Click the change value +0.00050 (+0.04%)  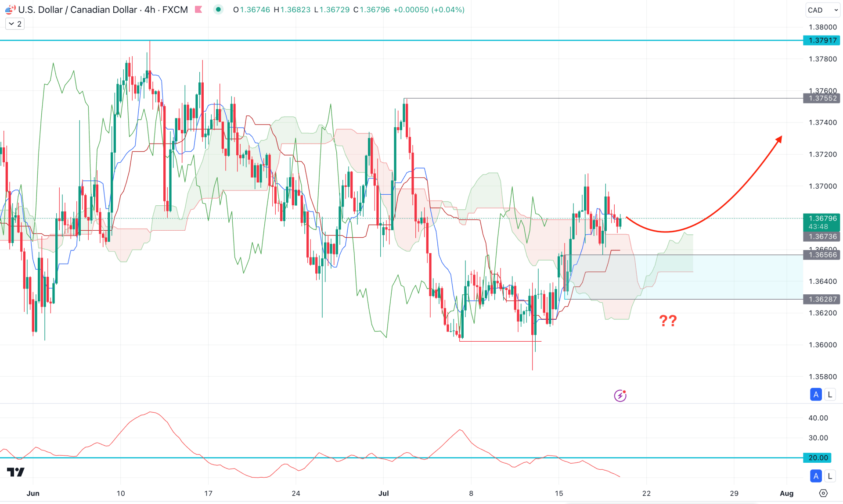click(429, 10)
